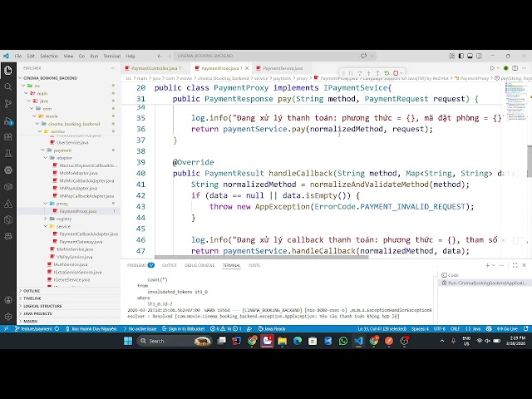Open MoMoAdapter.java in the explorer

click(x=78, y=173)
